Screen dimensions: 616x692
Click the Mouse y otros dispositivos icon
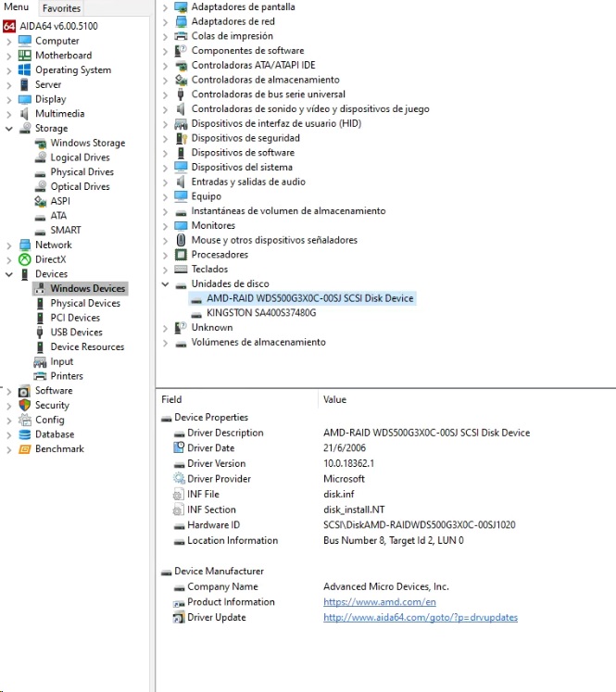pos(181,240)
